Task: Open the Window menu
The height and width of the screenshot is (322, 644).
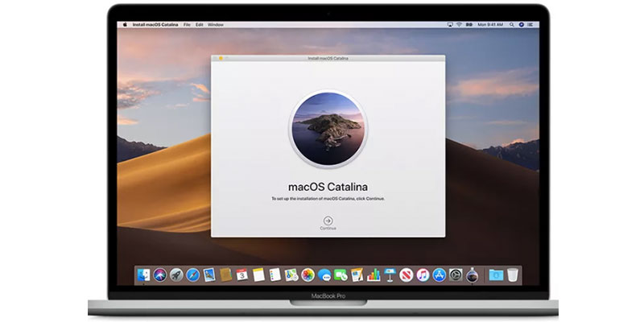Action: click(x=216, y=25)
